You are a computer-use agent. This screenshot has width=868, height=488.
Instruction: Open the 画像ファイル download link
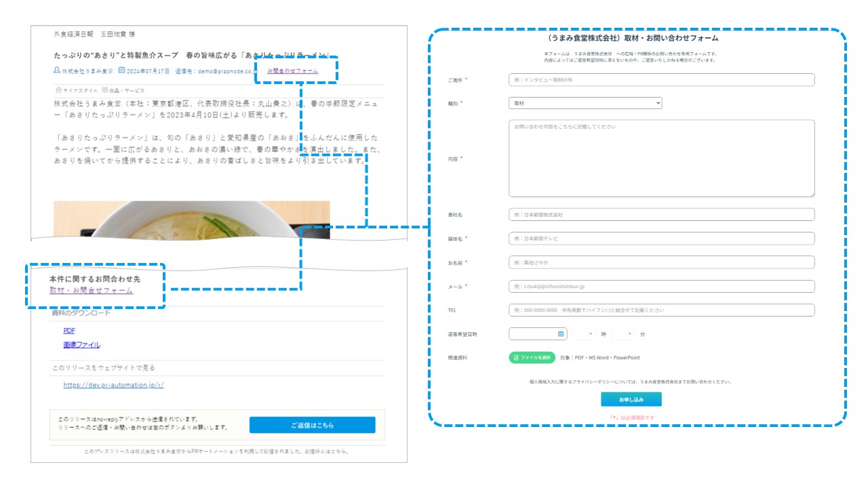[81, 345]
